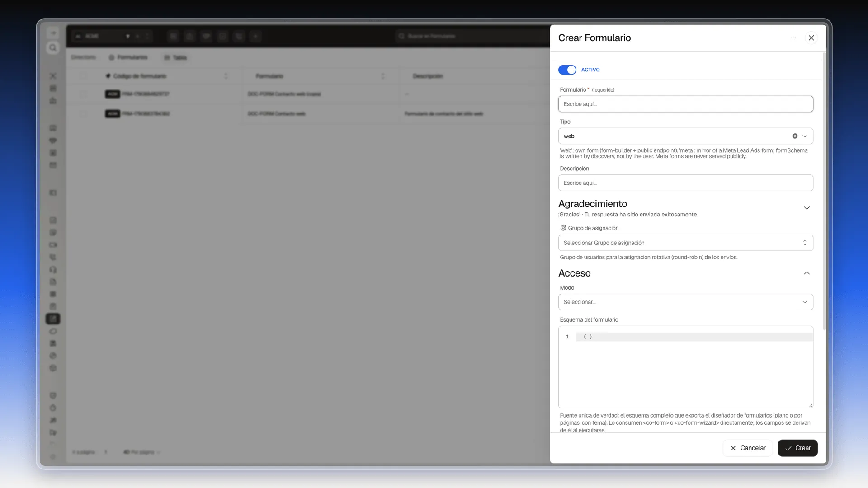Sort by Código de formulario column
This screenshot has height=488, width=868.
pos(226,76)
